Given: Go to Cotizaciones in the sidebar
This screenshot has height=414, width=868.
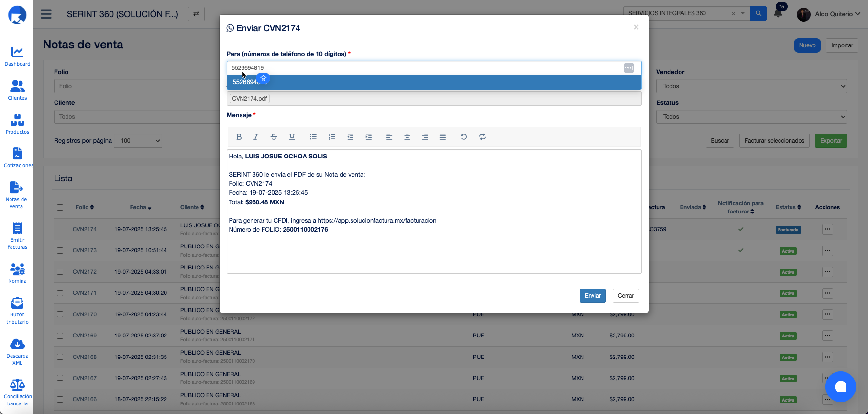Looking at the screenshot, I should (x=18, y=157).
